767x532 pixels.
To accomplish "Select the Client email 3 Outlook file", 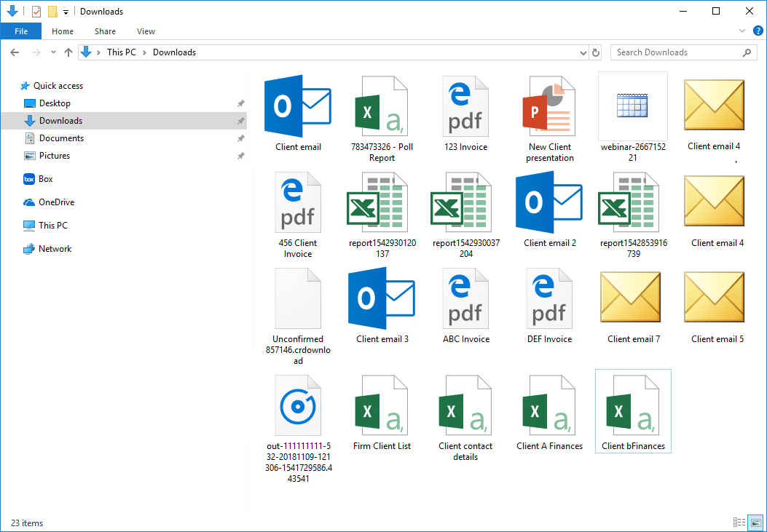I will pyautogui.click(x=382, y=306).
